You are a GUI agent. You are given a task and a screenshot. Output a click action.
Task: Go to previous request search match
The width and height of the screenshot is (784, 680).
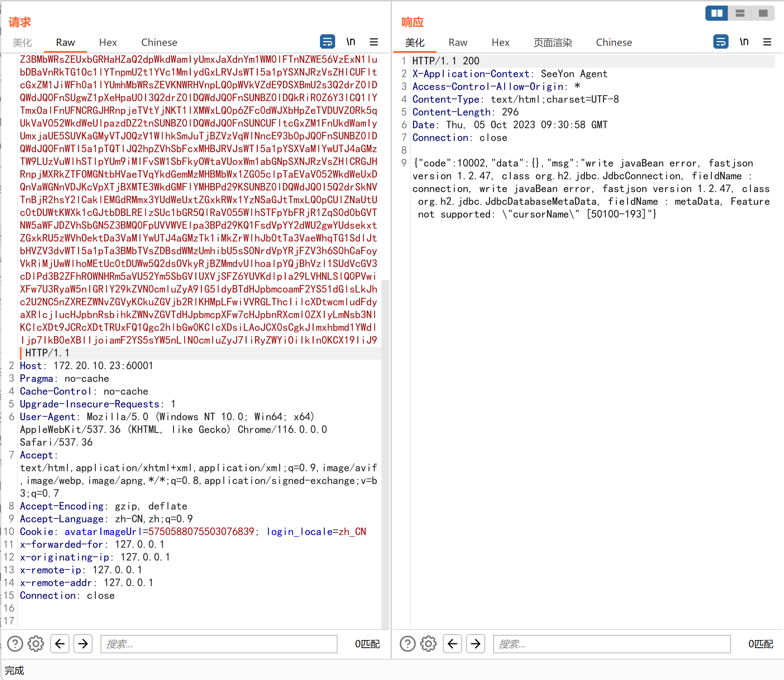(60, 643)
